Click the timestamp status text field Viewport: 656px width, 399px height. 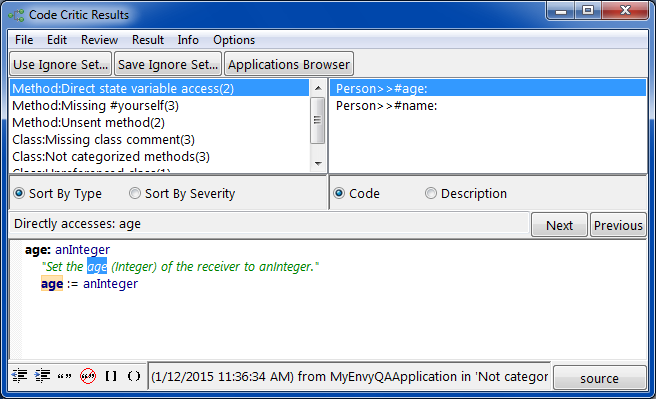tap(349, 376)
